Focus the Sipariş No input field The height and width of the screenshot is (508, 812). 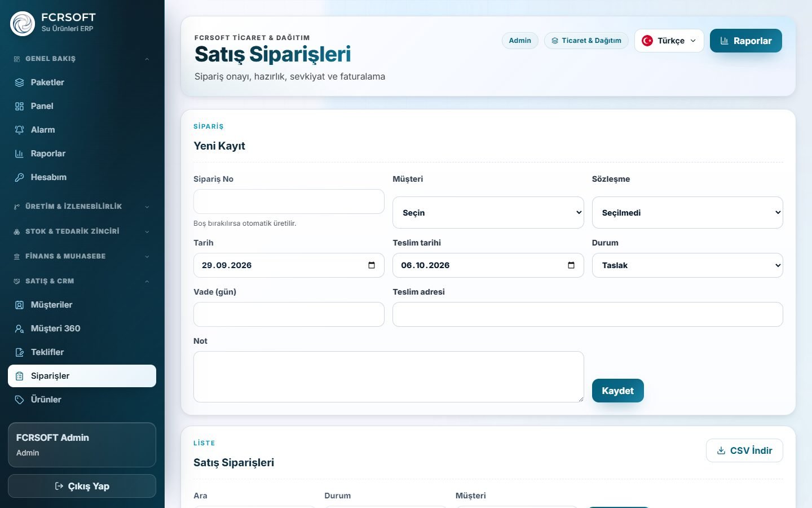pos(289,202)
